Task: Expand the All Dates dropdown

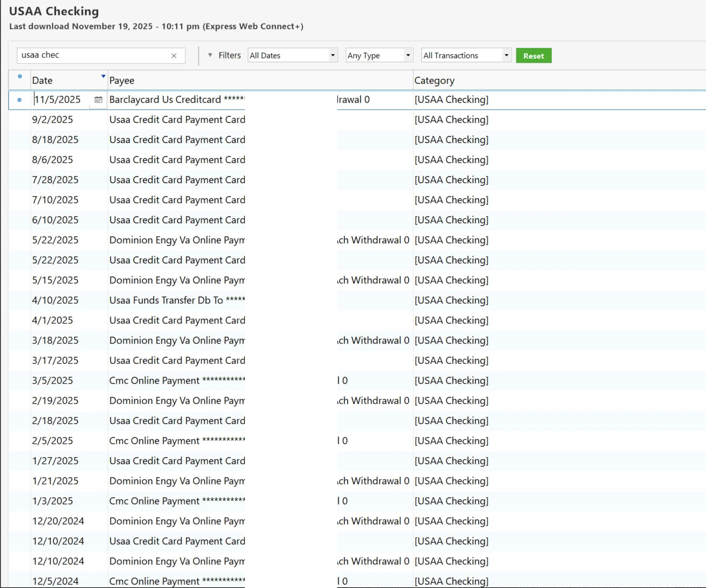Action: click(332, 56)
